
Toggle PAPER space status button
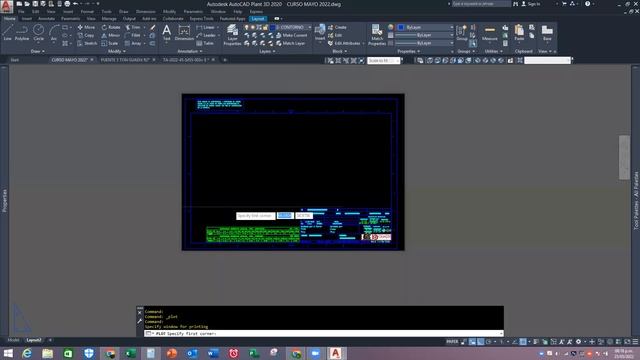pyautogui.click(x=452, y=342)
